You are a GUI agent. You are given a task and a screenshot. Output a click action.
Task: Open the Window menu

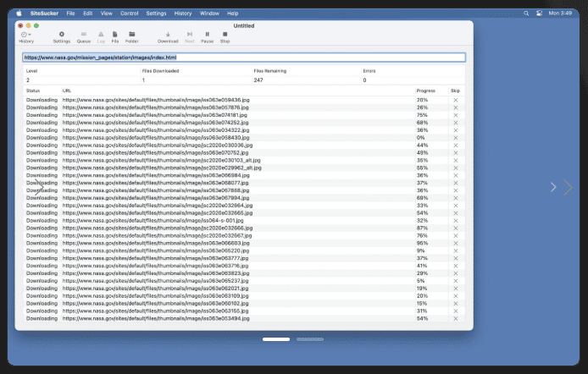[x=209, y=13]
